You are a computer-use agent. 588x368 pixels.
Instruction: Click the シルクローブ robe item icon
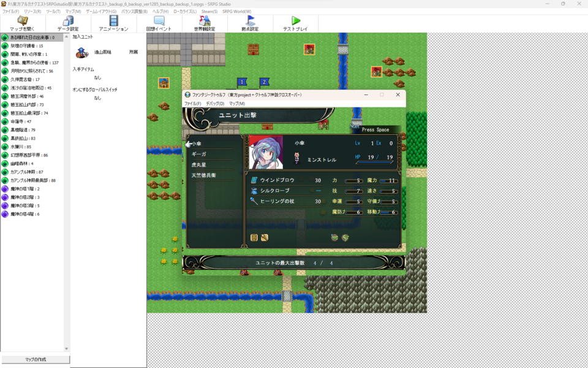254,191
